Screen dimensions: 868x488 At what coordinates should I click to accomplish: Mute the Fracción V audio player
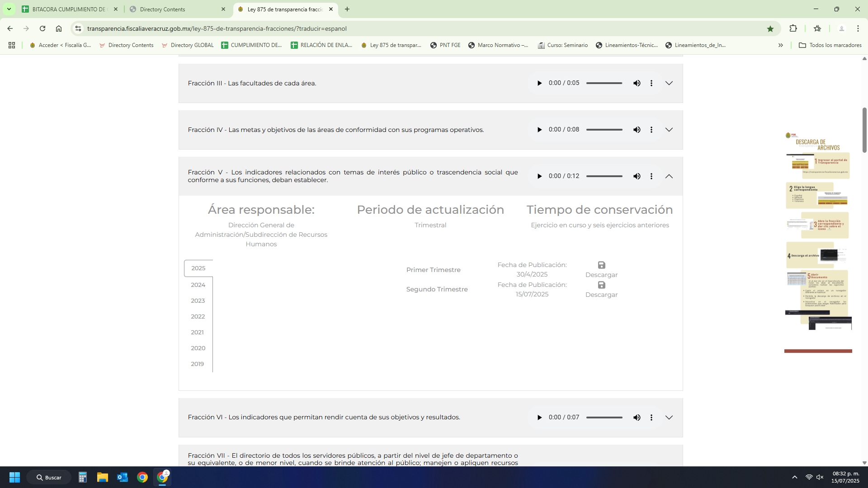point(637,176)
